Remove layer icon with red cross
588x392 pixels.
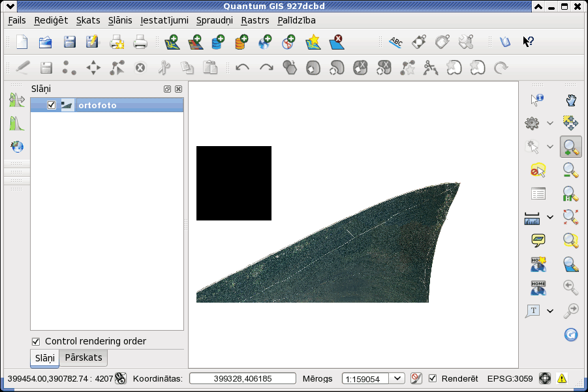pos(336,42)
